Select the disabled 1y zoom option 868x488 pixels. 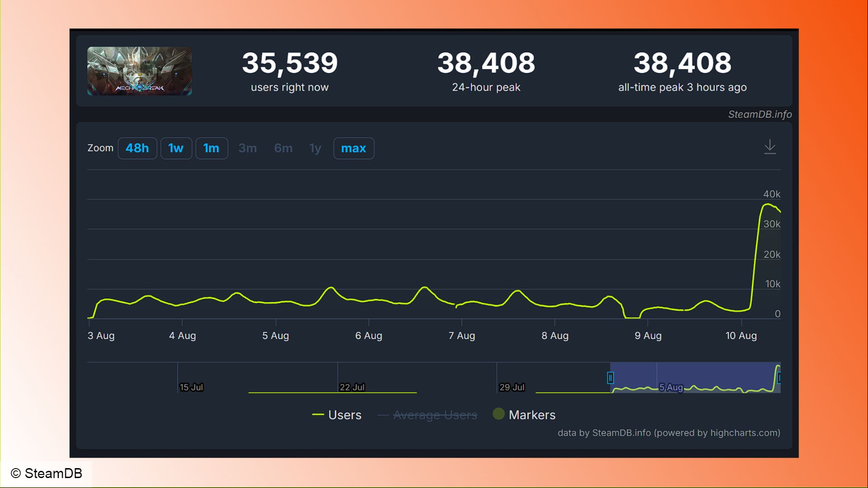click(315, 148)
